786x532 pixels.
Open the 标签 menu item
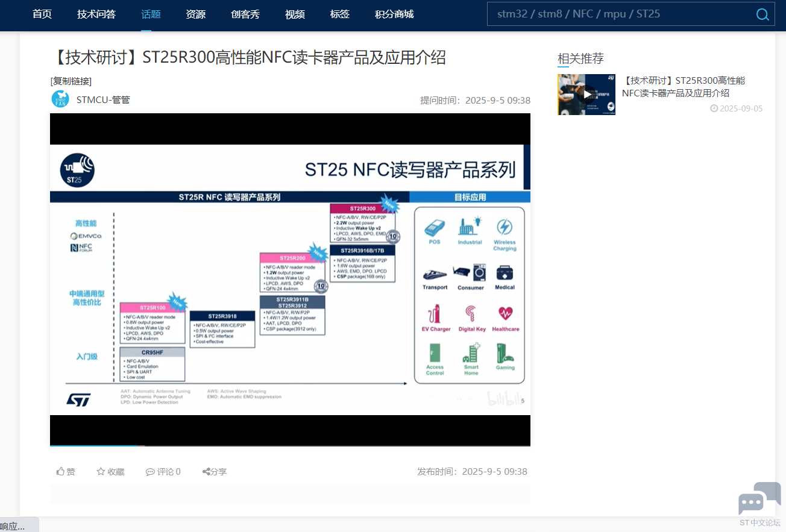tap(340, 14)
